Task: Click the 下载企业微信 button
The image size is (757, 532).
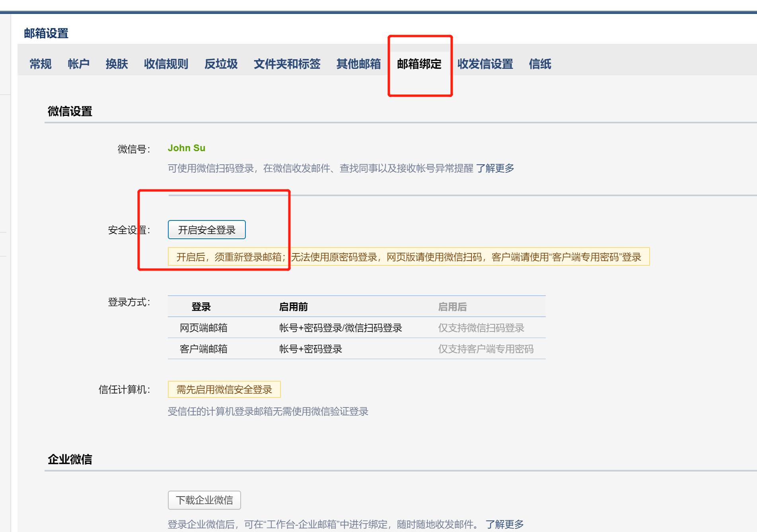Action: (204, 500)
